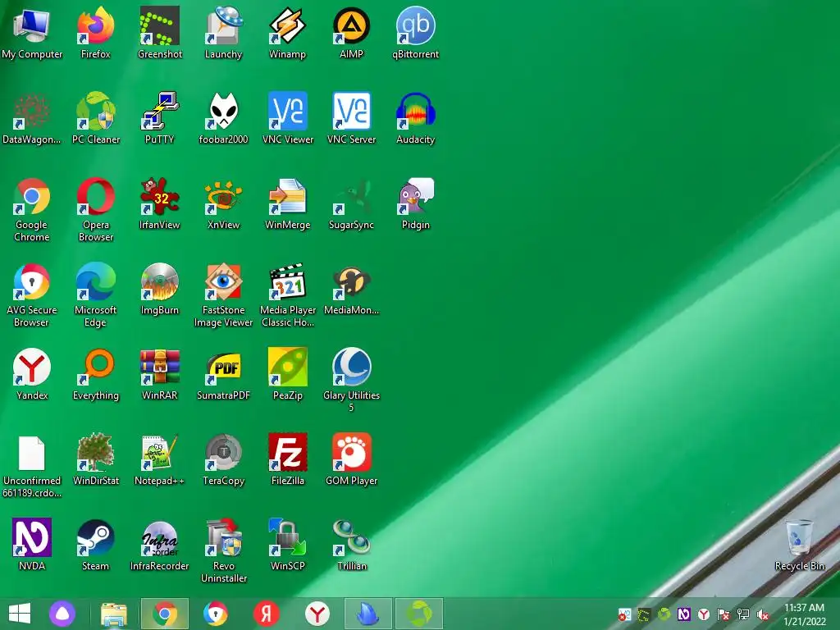The height and width of the screenshot is (630, 840).
Task: Launch Firefox from the desktop
Action: [x=96, y=33]
